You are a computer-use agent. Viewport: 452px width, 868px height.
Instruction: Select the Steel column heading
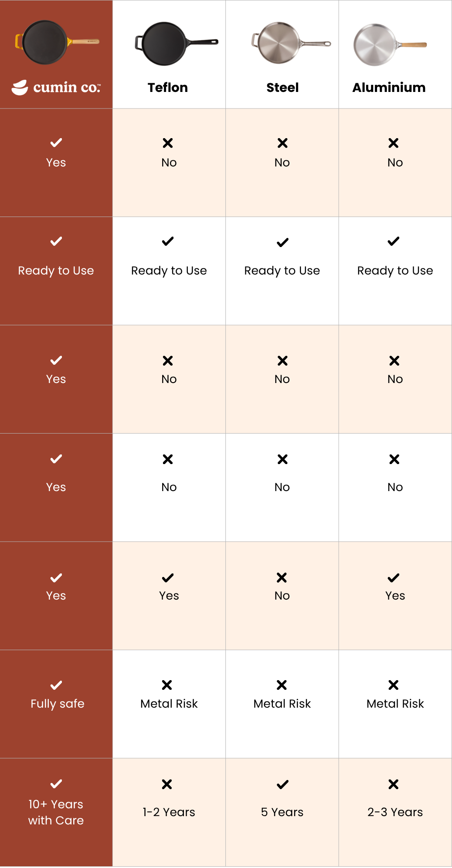(282, 88)
